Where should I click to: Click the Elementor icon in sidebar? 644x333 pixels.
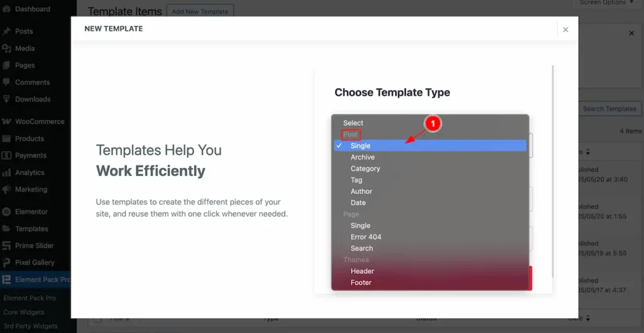tap(6, 212)
